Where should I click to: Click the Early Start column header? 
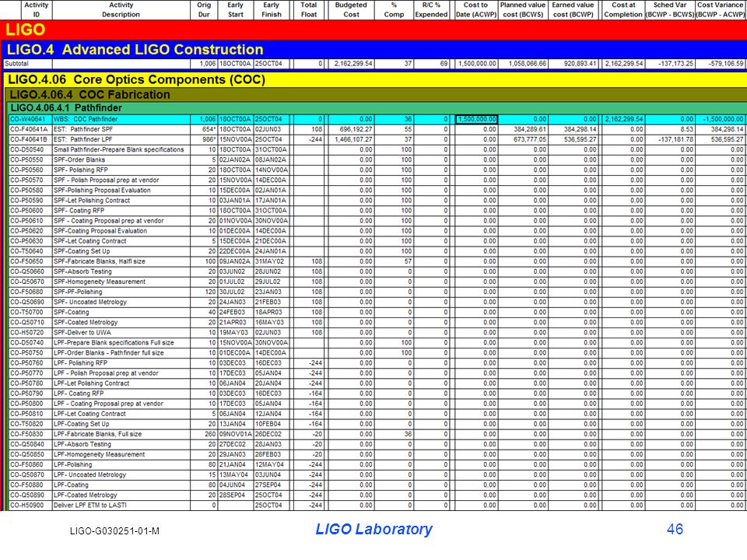coord(235,10)
